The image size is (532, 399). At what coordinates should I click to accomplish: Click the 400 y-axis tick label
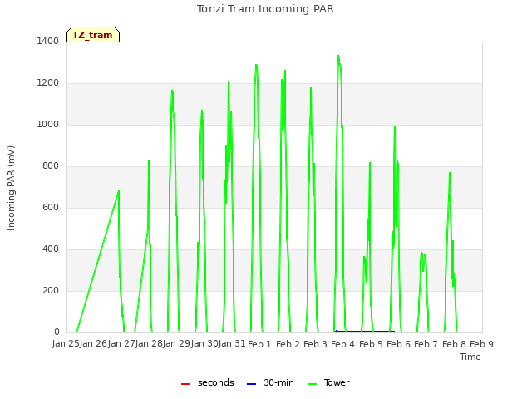click(x=51, y=249)
